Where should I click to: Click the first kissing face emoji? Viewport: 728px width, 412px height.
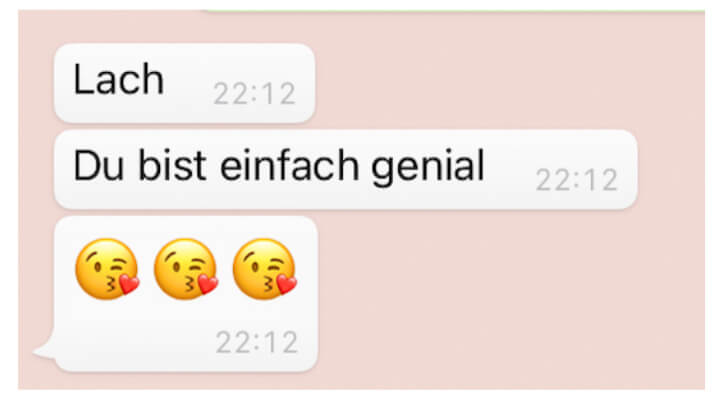pos(107,269)
